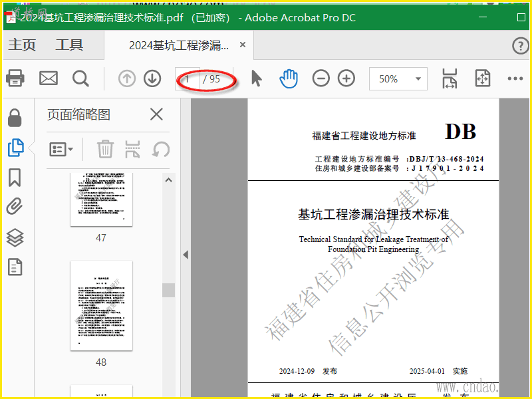
Task: Zoom out with the minus button
Action: point(321,78)
